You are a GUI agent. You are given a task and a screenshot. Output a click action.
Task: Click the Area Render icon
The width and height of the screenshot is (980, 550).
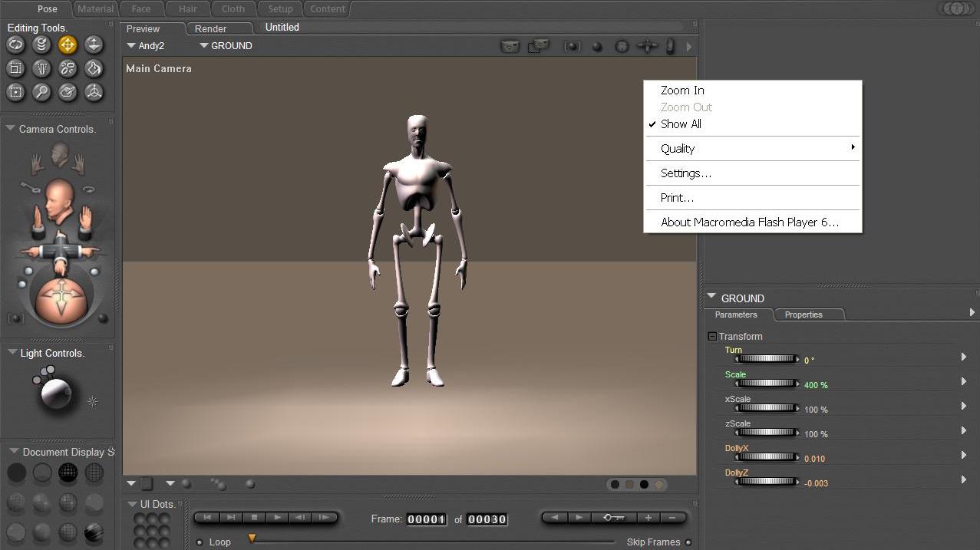click(538, 47)
